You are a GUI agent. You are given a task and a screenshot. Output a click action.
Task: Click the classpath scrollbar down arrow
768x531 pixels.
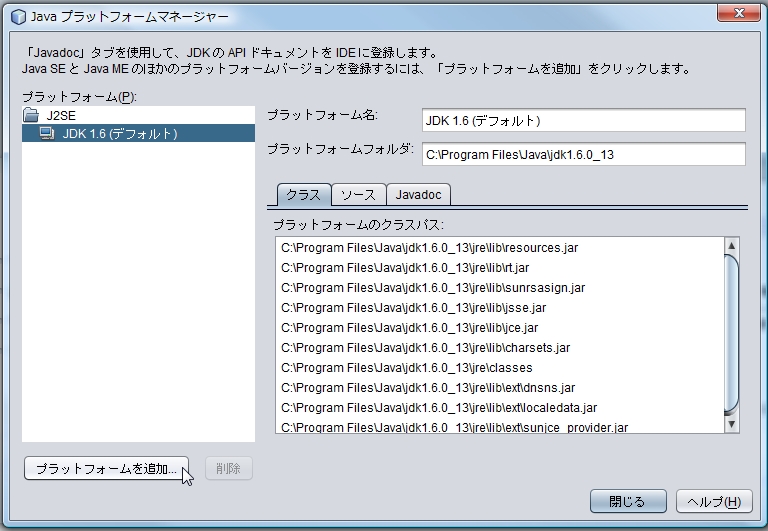(x=731, y=425)
